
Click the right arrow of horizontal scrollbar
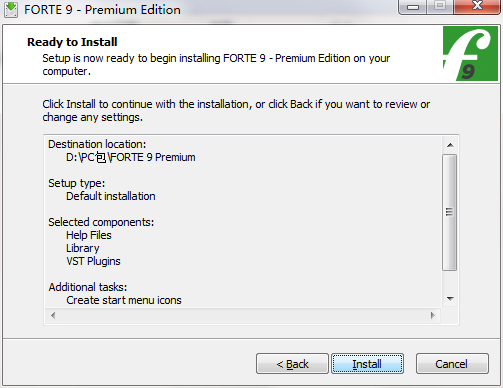433,315
